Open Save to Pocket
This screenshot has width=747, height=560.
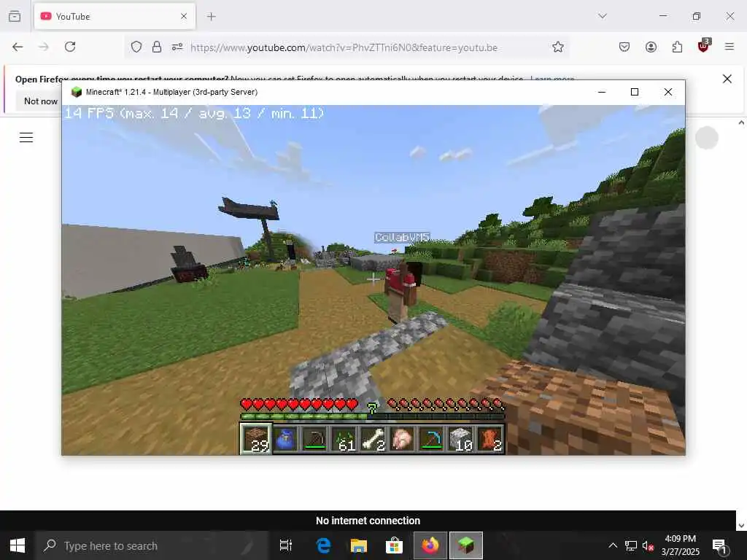click(624, 47)
